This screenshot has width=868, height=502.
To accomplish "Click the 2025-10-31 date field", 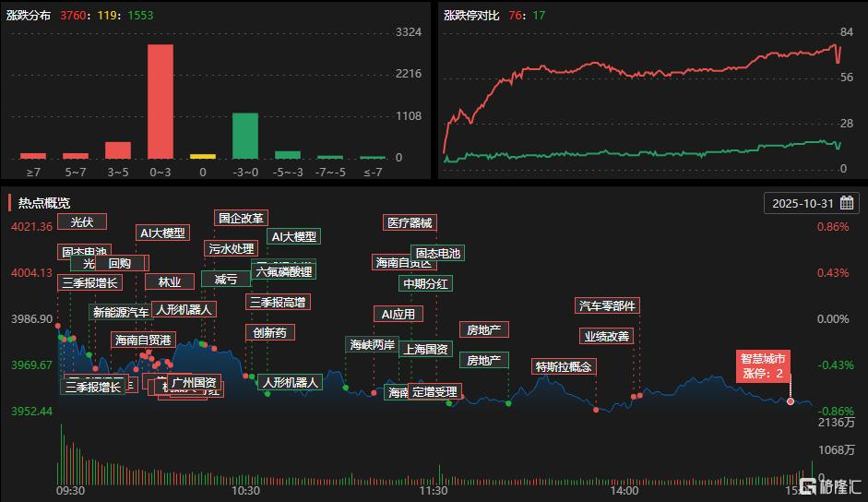I will click(x=803, y=203).
